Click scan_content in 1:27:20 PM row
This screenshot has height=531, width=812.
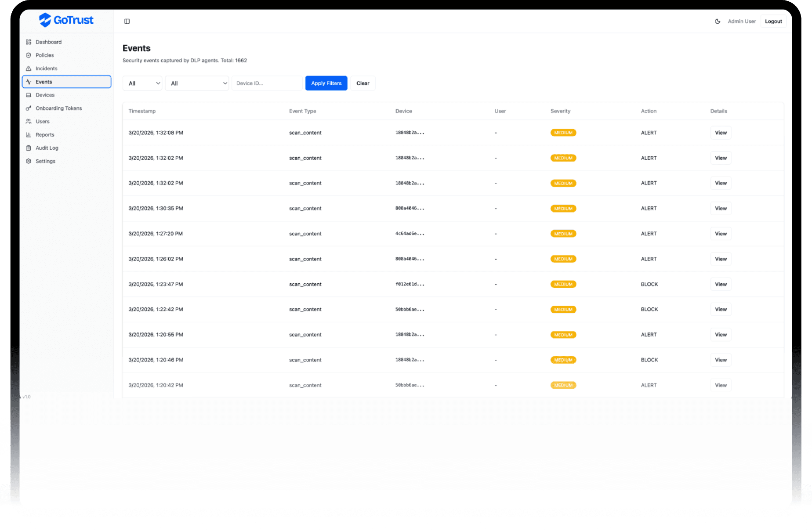tap(305, 234)
